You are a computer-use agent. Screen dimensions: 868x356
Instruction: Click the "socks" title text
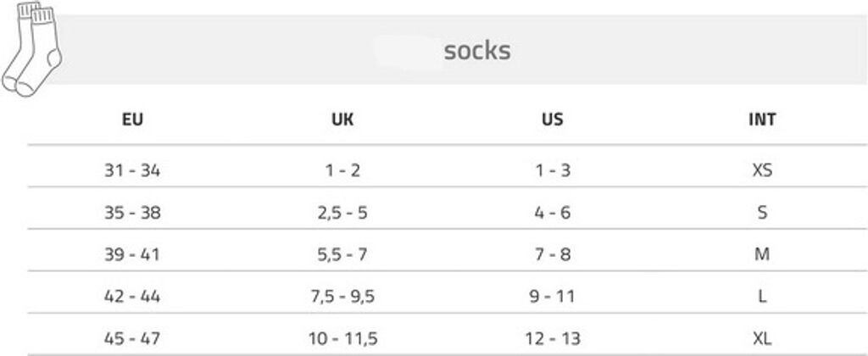click(x=477, y=50)
